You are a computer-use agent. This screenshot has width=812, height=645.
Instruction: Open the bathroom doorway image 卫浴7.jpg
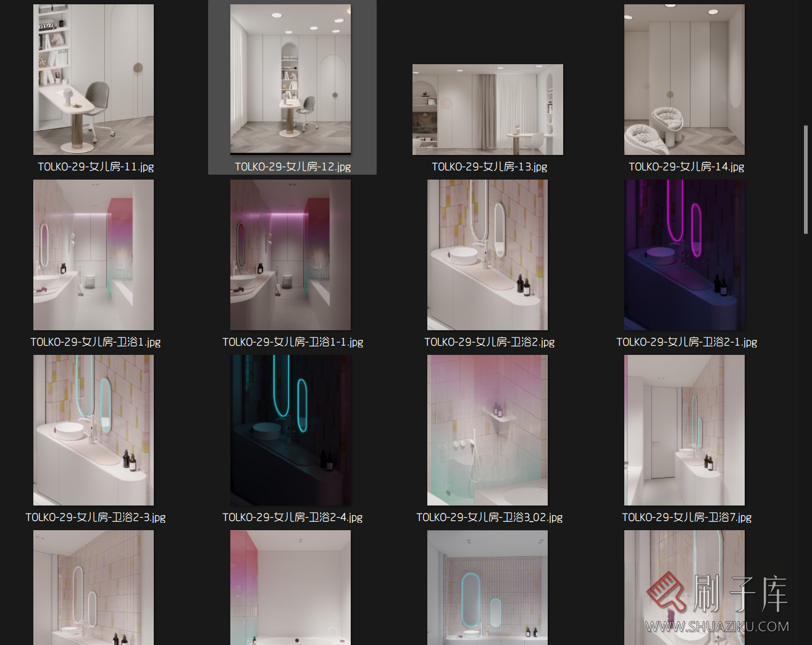click(x=684, y=430)
